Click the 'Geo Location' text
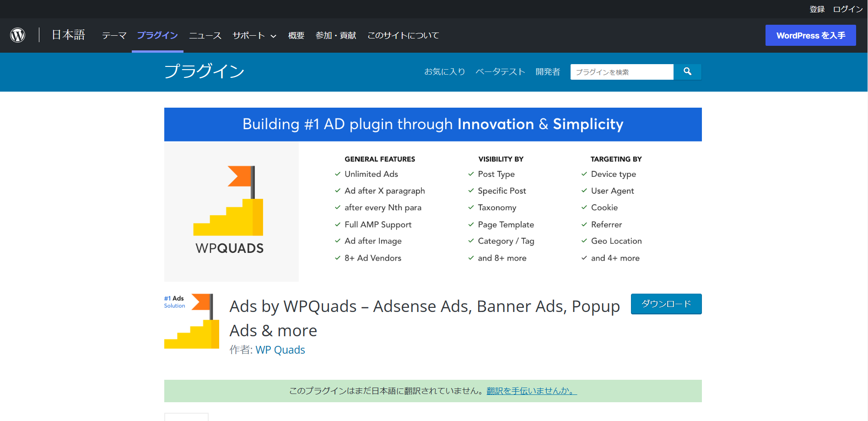 click(616, 241)
